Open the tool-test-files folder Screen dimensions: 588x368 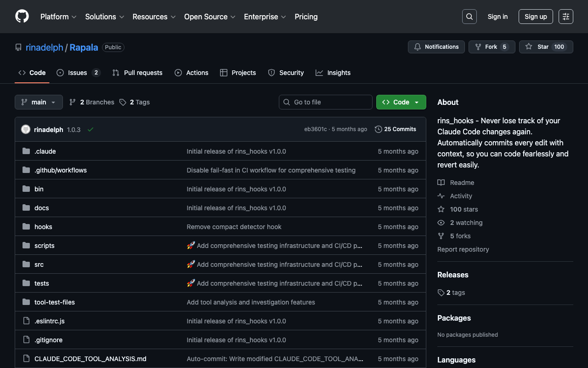[x=55, y=302]
